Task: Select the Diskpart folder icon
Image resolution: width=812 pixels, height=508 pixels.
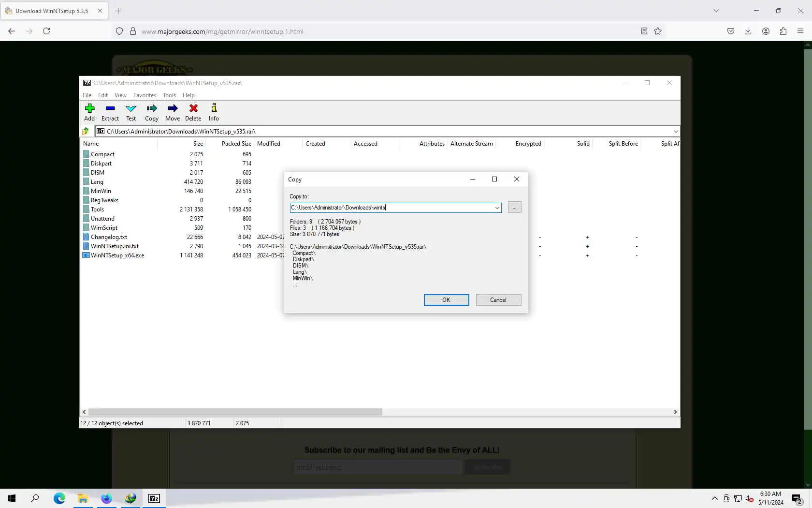Action: tap(86, 164)
